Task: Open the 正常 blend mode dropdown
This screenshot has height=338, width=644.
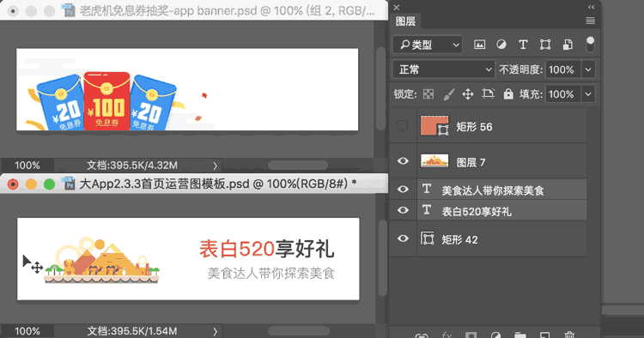Action: click(443, 69)
